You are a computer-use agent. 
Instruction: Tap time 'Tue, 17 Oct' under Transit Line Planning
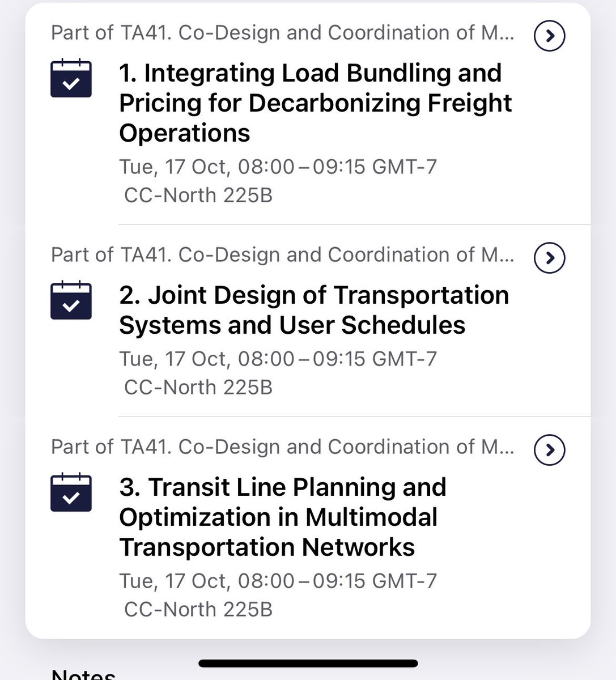click(x=278, y=581)
